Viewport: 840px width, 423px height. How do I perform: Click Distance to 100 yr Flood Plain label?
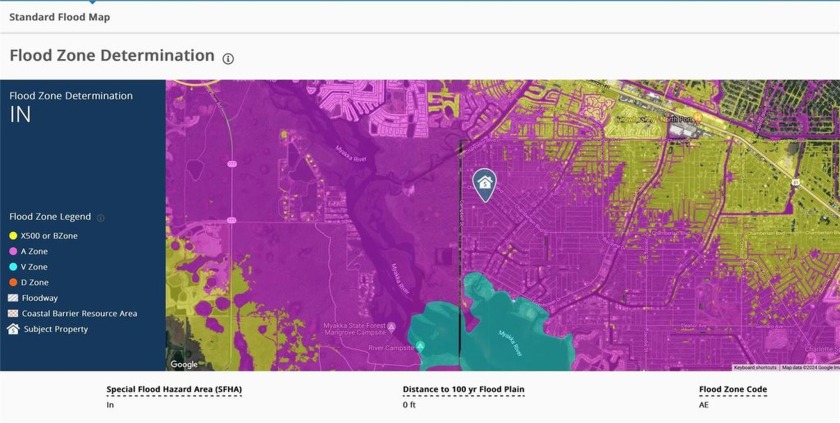463,389
